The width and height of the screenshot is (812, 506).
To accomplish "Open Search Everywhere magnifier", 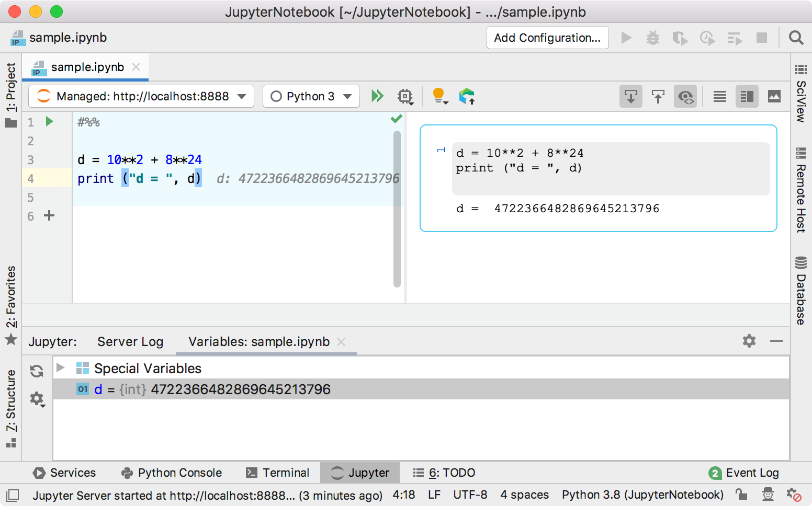I will [x=796, y=38].
